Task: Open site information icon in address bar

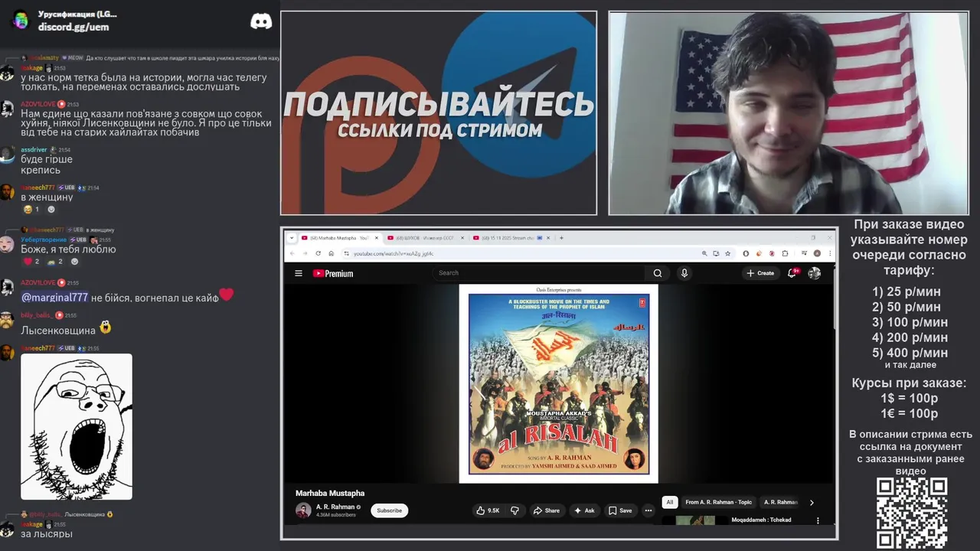Action: point(346,253)
